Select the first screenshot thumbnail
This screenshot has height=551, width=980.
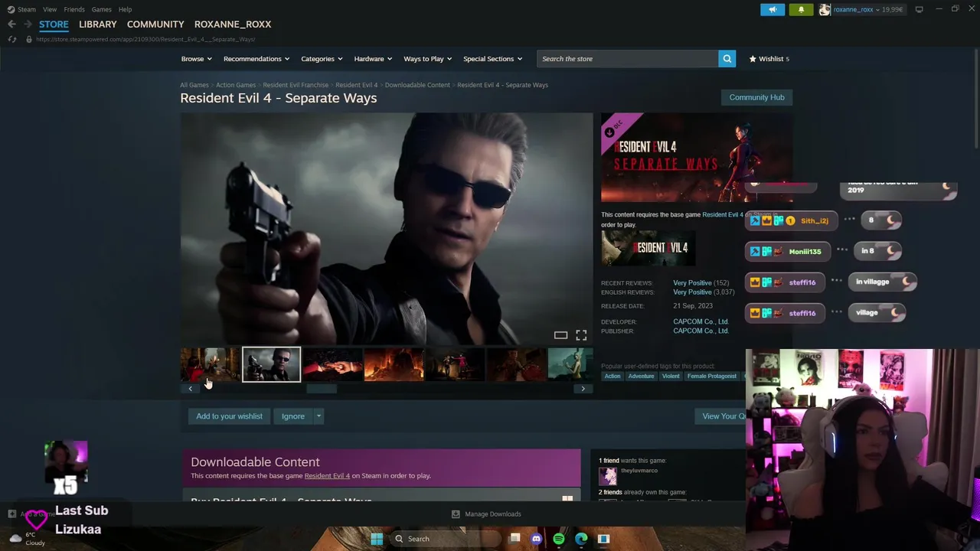(210, 364)
